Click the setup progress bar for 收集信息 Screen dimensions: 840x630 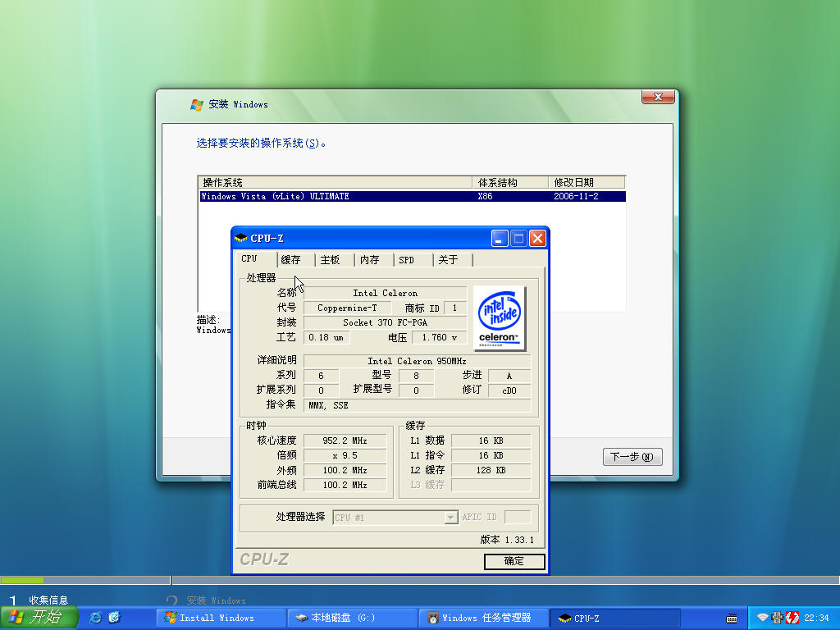(x=85, y=580)
